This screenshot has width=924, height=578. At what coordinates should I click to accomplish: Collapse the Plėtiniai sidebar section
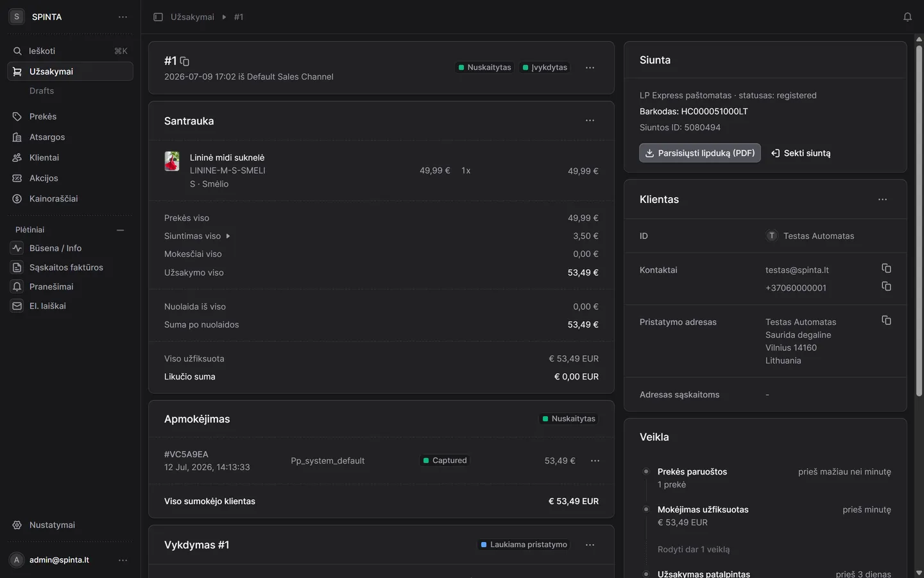(x=120, y=230)
